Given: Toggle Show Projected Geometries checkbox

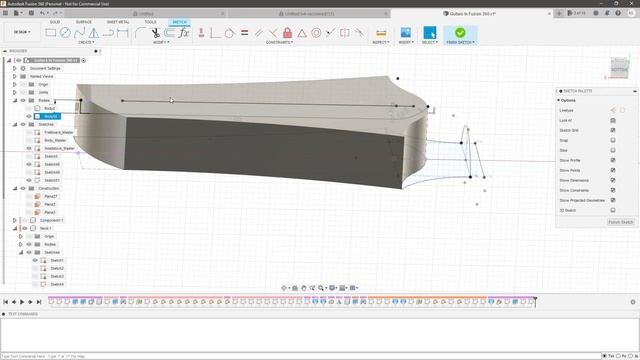Looking at the screenshot, I should [x=613, y=200].
